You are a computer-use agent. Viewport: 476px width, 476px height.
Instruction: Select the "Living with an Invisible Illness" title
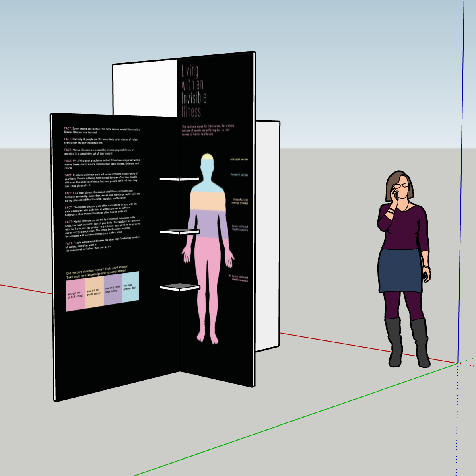[194, 91]
